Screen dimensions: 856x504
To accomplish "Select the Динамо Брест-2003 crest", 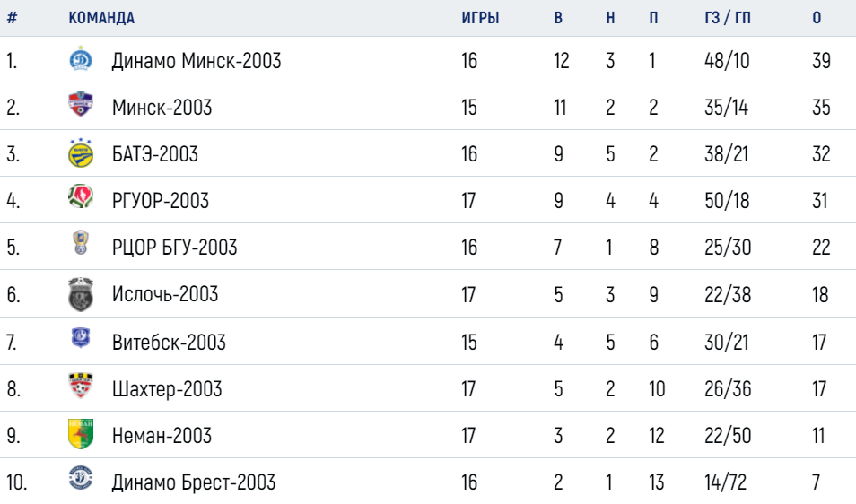I will click(81, 478).
